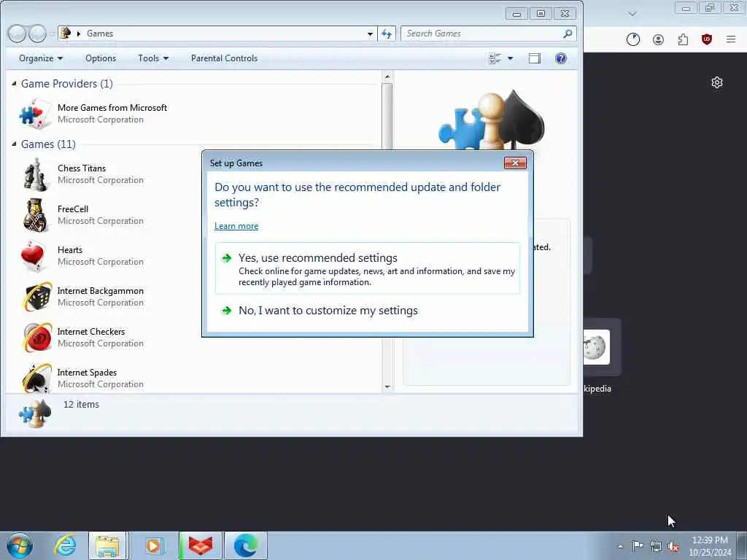Click the change view icon

pos(495,58)
